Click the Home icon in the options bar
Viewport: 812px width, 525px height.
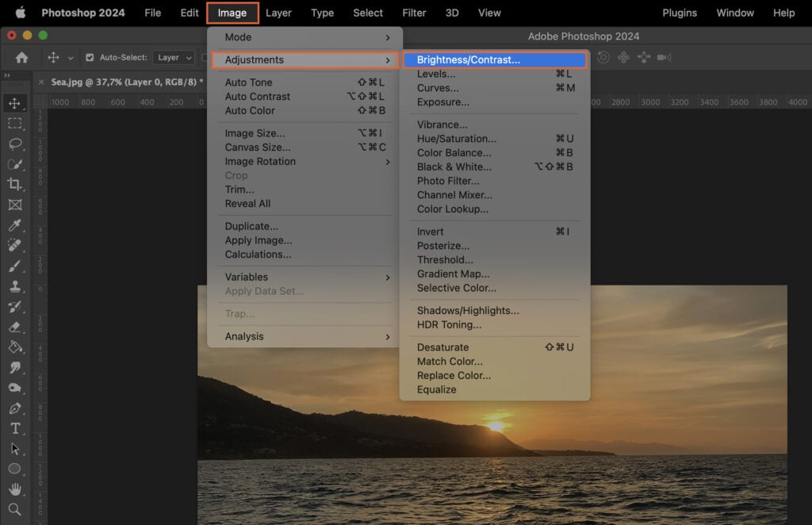[21, 57]
